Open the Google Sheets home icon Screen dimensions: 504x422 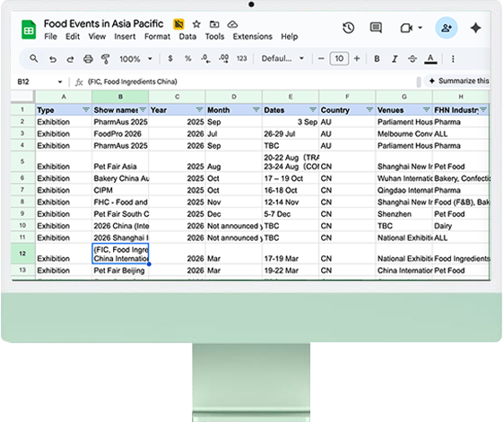[29, 30]
